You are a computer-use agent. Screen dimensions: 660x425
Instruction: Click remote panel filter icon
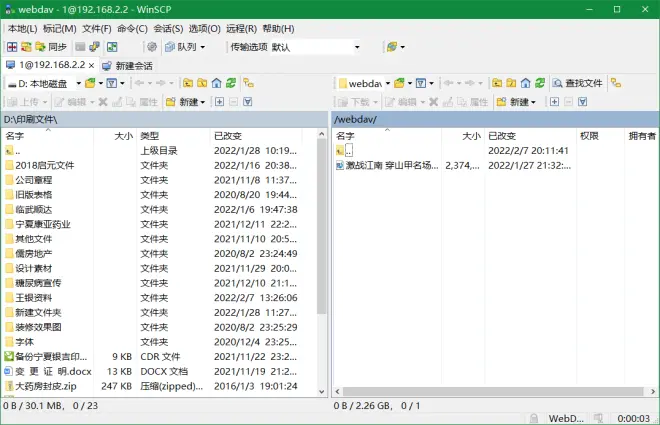pyautogui.click(x=420, y=83)
